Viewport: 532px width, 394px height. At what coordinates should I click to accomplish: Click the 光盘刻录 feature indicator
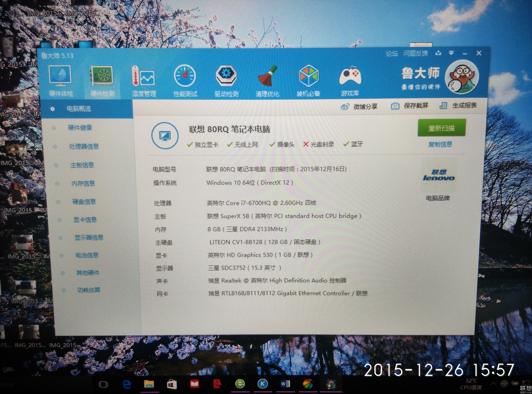click(319, 144)
